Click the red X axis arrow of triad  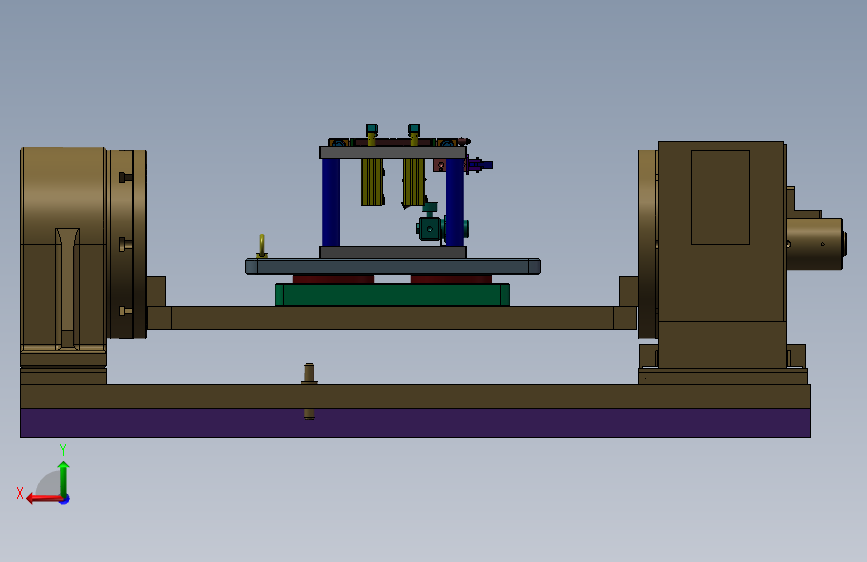[x=43, y=499]
